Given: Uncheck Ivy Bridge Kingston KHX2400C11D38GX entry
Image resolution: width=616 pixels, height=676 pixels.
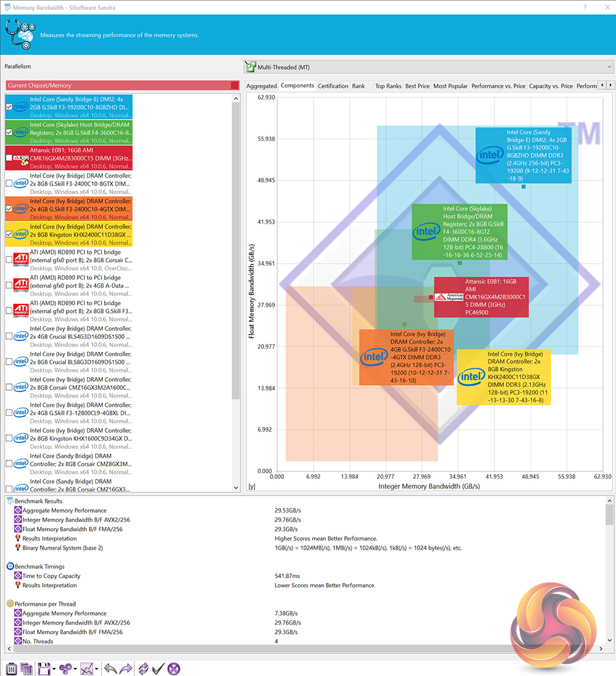Looking at the screenshot, I should (x=9, y=235).
